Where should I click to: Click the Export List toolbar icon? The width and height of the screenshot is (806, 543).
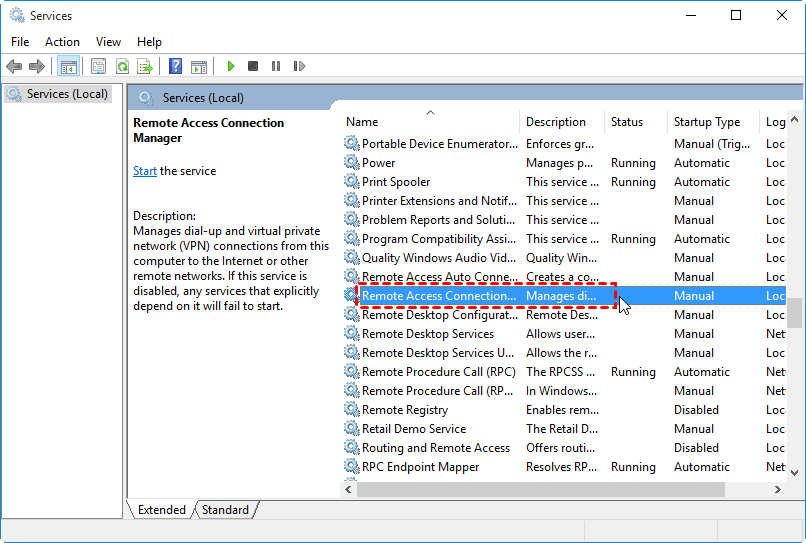point(145,66)
